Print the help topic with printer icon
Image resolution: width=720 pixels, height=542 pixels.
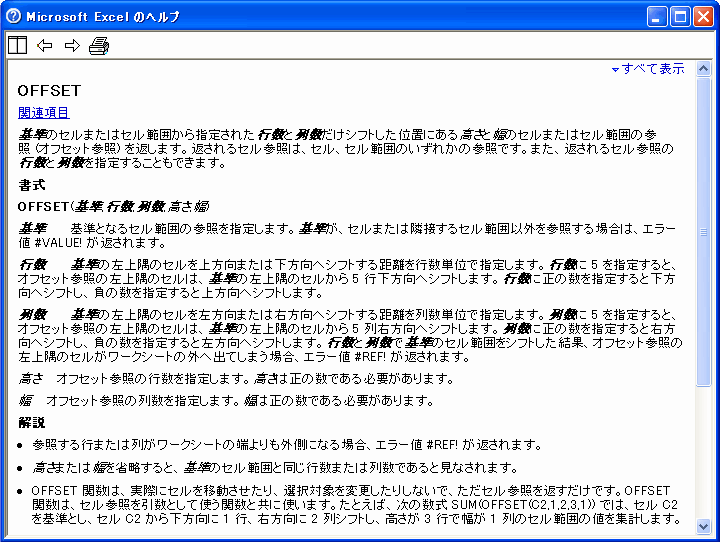click(99, 45)
